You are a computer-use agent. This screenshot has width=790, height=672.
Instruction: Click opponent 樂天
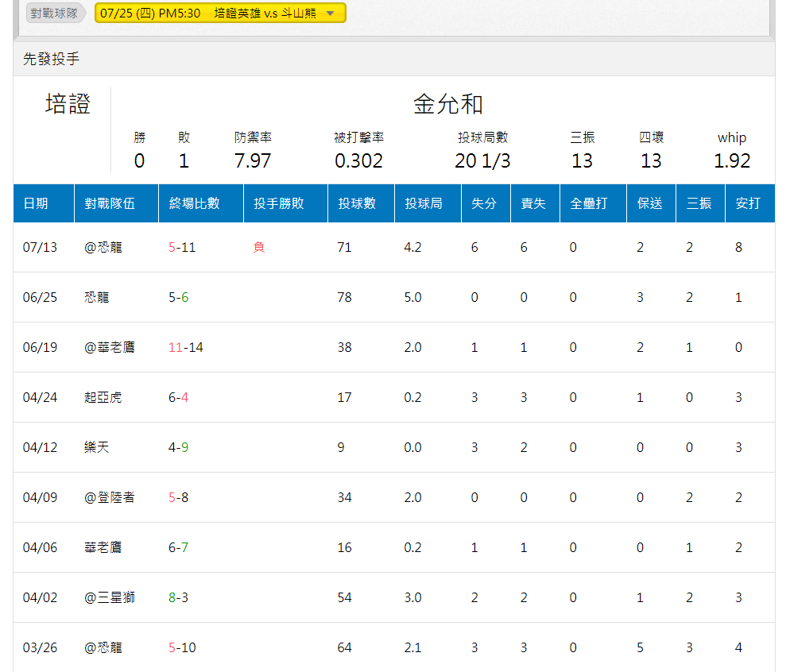97,447
